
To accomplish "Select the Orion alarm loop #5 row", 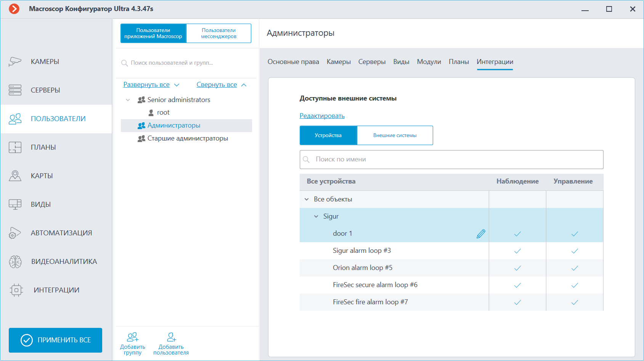I will pyautogui.click(x=451, y=268).
